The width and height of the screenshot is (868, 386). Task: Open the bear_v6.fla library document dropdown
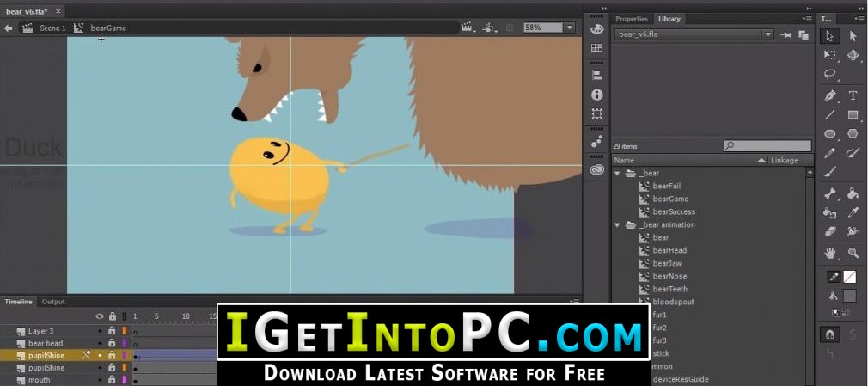coord(768,34)
